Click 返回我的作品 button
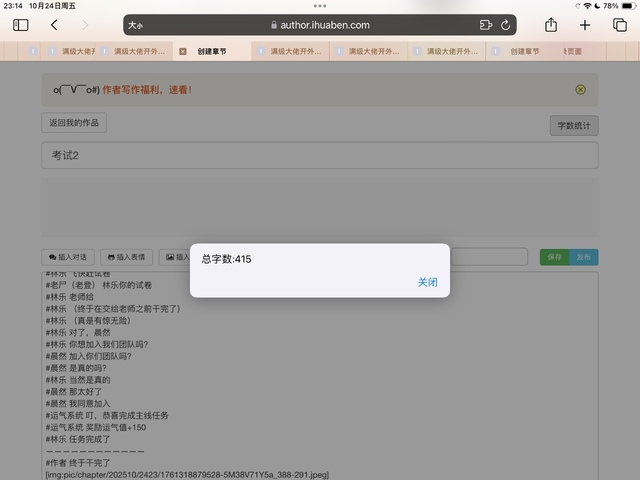Image resolution: width=640 pixels, height=480 pixels. [74, 123]
